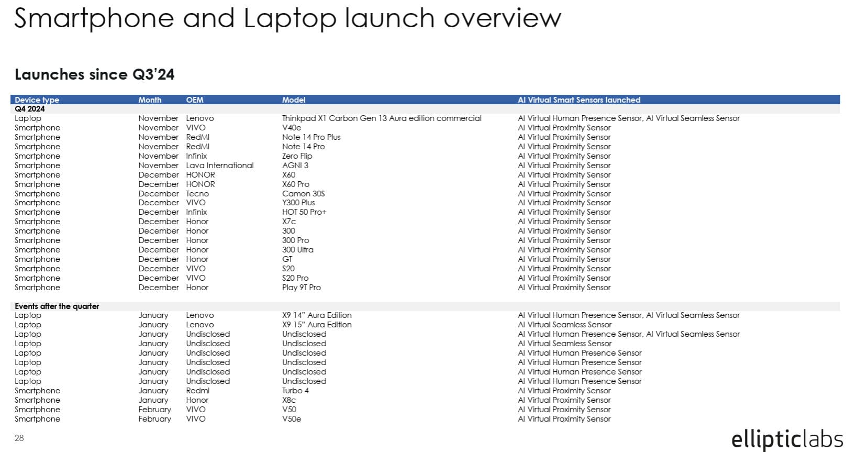Select 'December' in the Camon 30S row

159,194
